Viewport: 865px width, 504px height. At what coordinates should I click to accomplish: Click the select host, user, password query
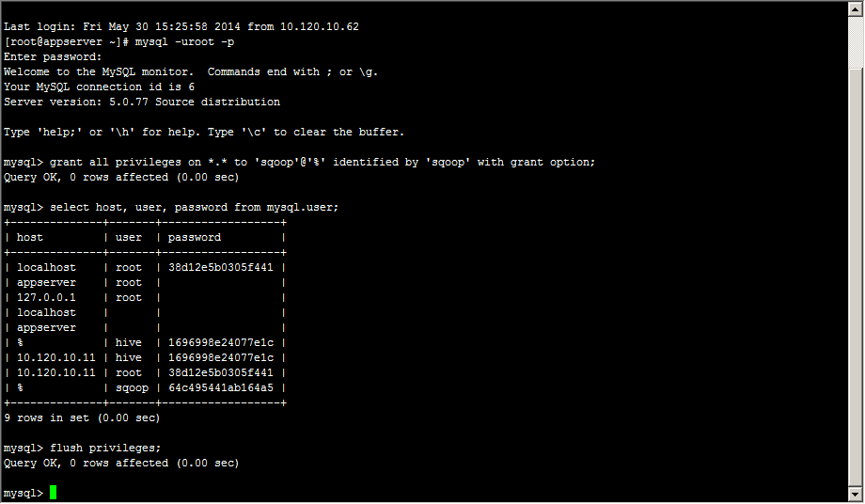[x=171, y=207]
